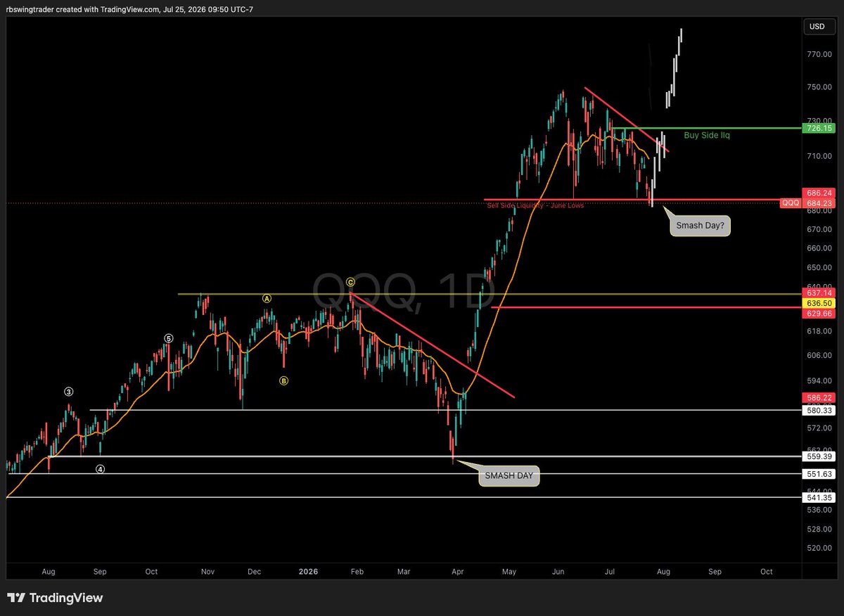Click the circled 4 wave label

(x=101, y=469)
